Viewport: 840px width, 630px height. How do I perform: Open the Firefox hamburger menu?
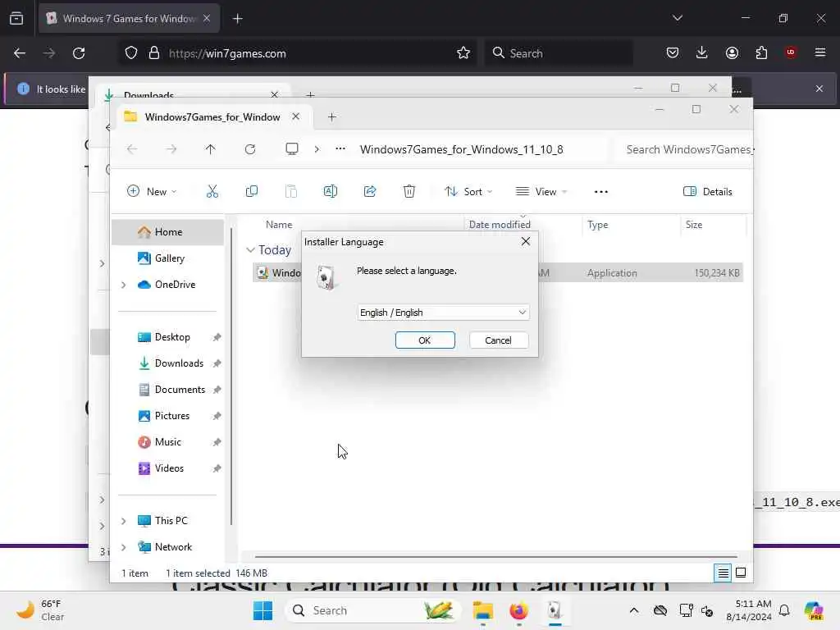pyautogui.click(x=820, y=52)
